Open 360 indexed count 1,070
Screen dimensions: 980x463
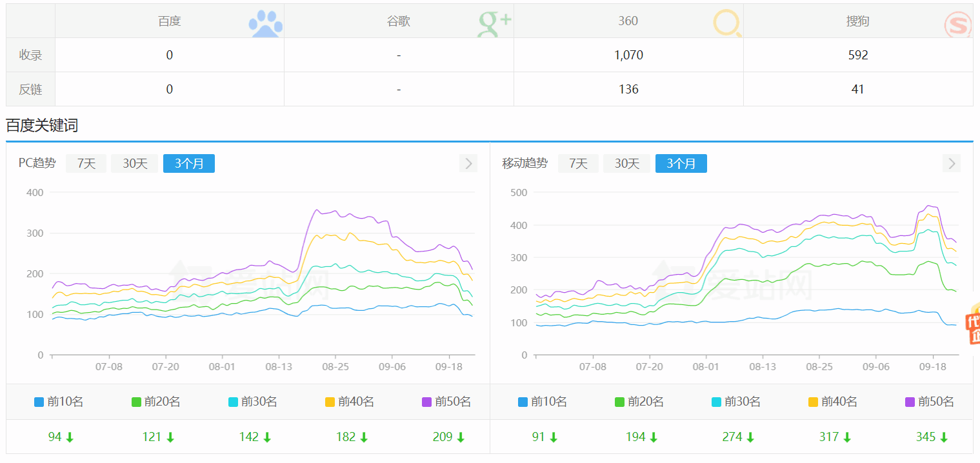628,55
